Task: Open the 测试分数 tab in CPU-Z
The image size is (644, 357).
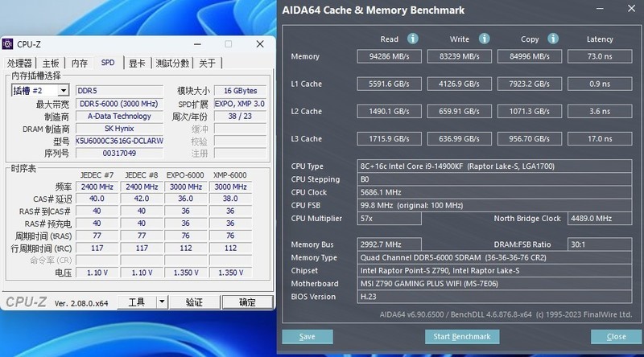Action: pyautogui.click(x=172, y=64)
